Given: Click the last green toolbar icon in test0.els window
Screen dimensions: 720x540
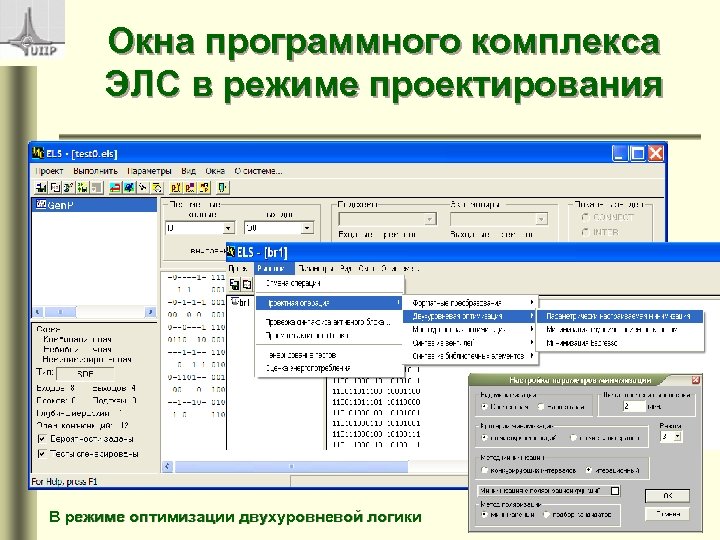Looking at the screenshot, I should coord(223,187).
